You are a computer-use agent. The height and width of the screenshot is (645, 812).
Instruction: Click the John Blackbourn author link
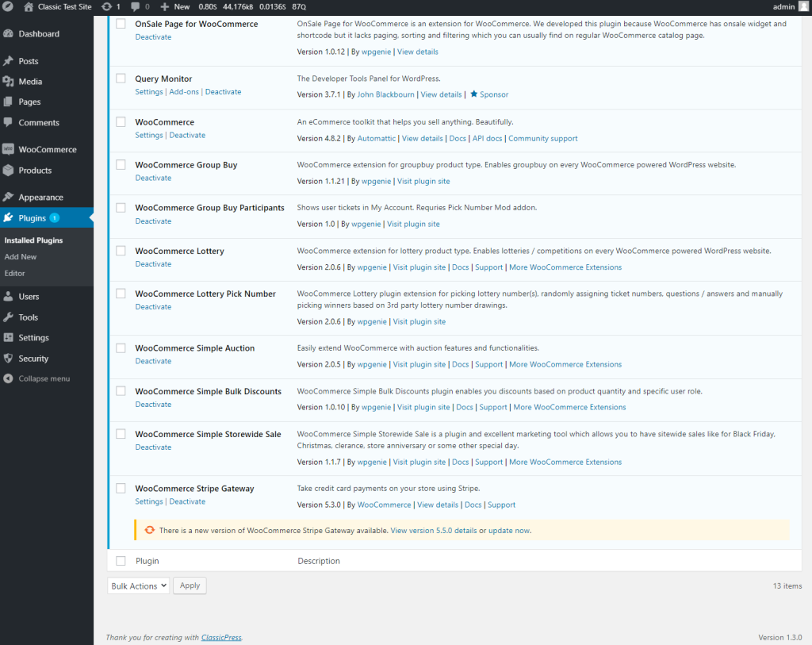pyautogui.click(x=386, y=94)
